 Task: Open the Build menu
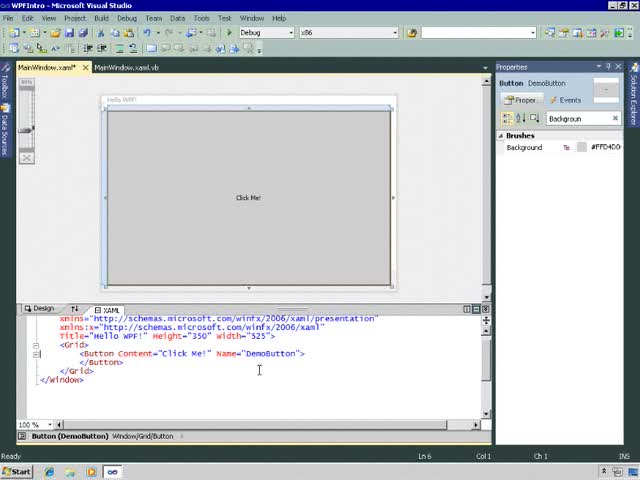101,18
